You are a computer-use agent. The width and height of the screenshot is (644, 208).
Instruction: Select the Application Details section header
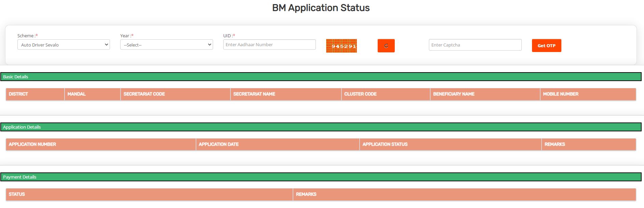pos(321,127)
